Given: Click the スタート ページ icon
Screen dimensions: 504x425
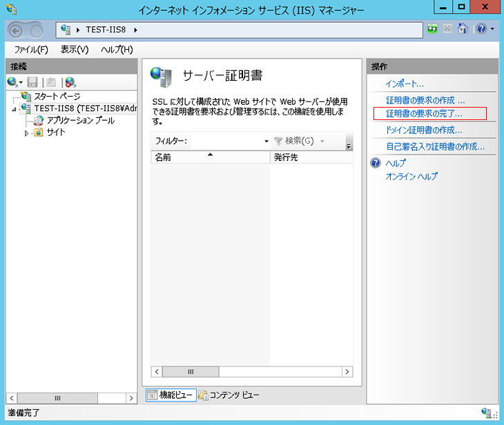Looking at the screenshot, I should click(x=26, y=96).
